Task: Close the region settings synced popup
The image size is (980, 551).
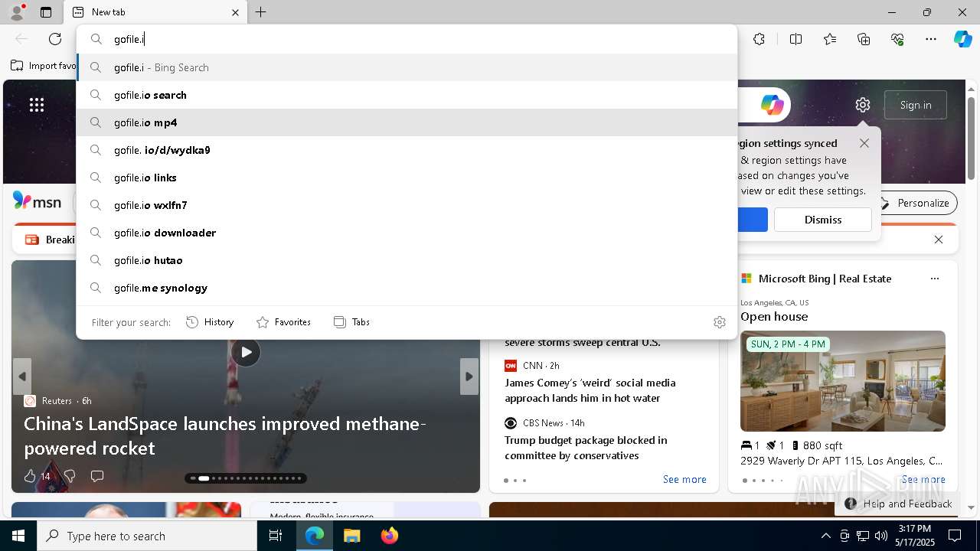Action: (864, 143)
